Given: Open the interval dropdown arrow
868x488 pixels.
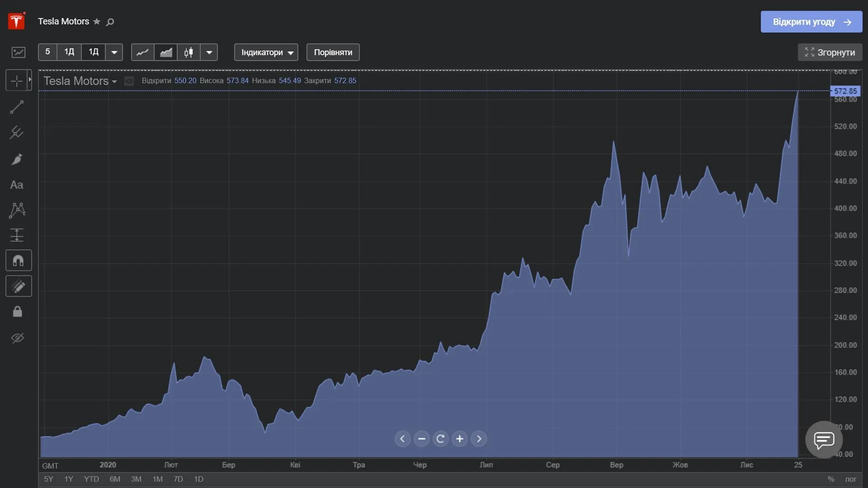Looking at the screenshot, I should [x=114, y=52].
